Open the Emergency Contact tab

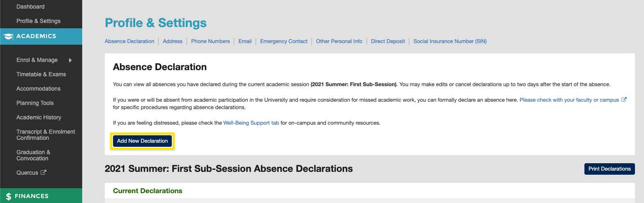tap(284, 41)
